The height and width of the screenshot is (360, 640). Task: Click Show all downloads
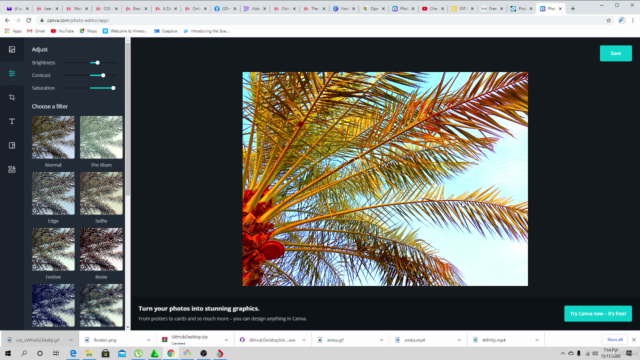pos(614,340)
